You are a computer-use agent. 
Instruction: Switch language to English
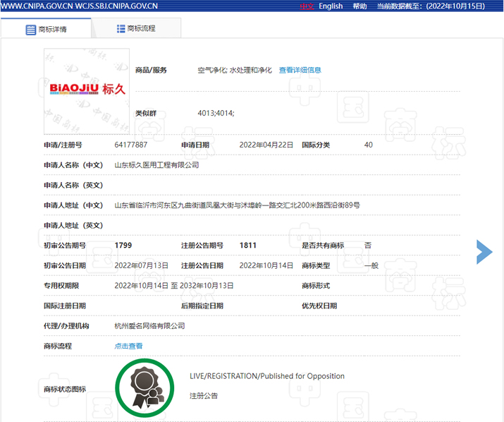point(331,6)
